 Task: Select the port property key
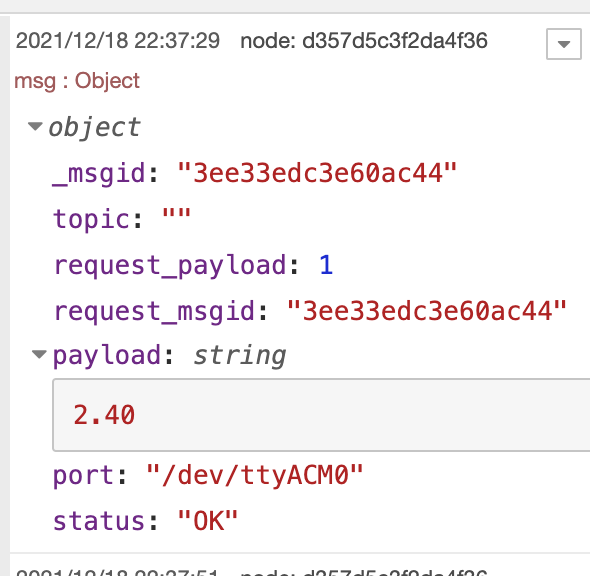tap(83, 476)
